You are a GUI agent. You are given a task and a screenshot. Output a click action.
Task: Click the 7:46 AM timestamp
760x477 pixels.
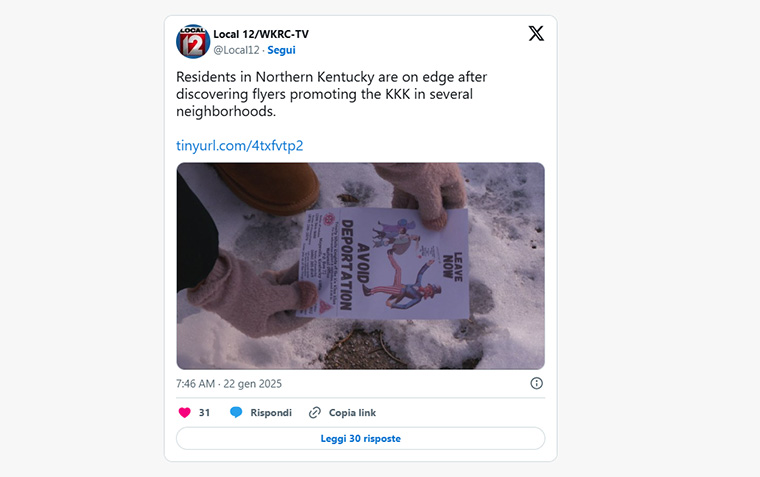point(195,384)
